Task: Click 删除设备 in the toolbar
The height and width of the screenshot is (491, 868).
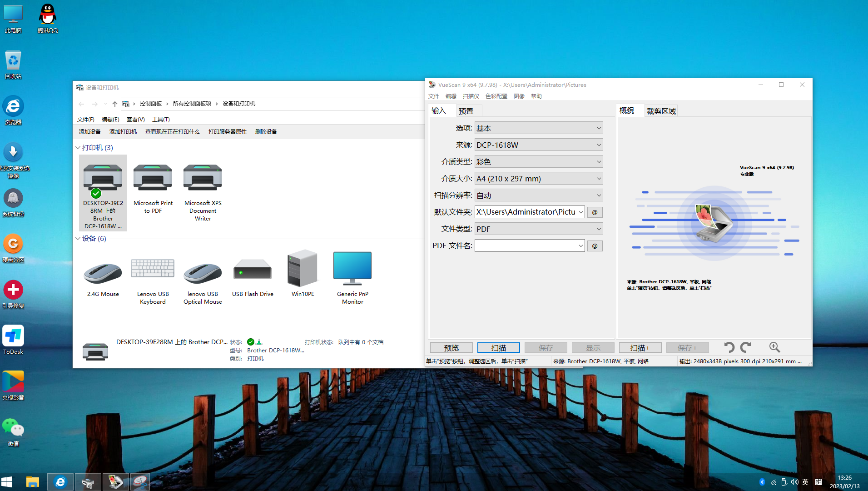Action: pos(266,132)
